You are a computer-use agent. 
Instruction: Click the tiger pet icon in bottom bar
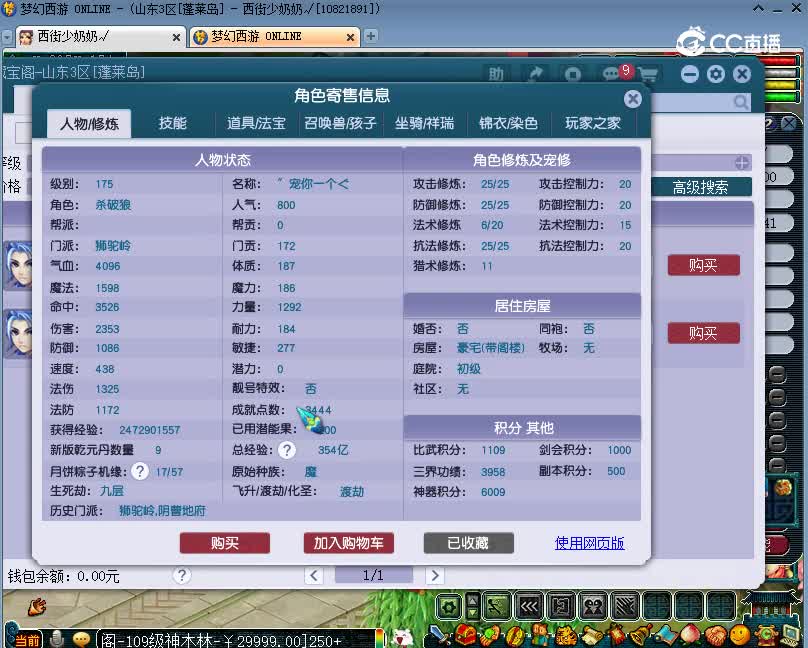pyautogui.click(x=565, y=636)
